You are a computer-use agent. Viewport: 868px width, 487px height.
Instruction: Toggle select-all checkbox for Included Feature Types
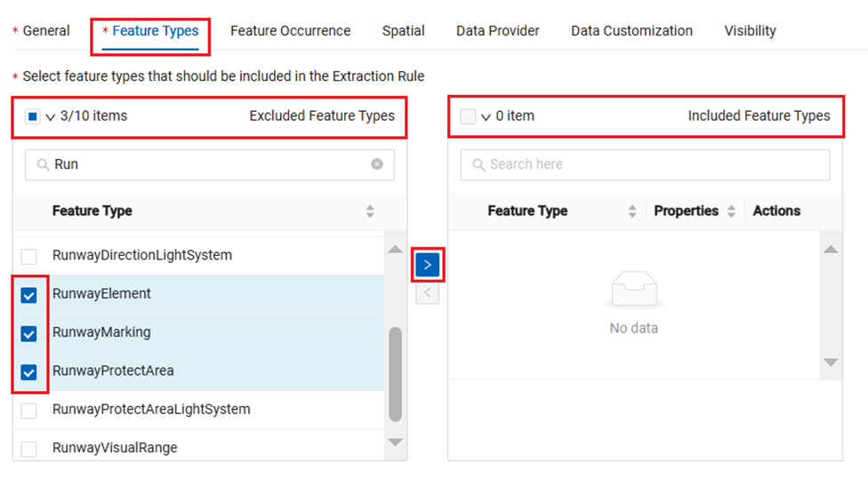point(468,116)
